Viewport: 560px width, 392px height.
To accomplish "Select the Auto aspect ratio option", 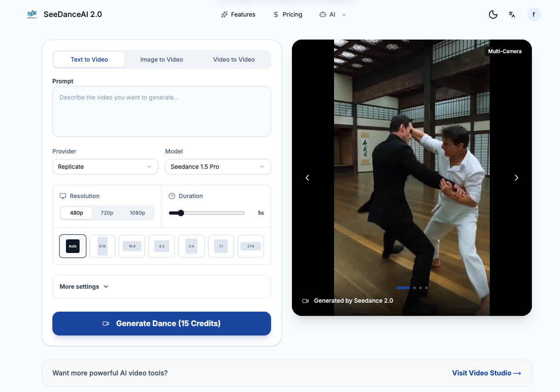I will (73, 246).
